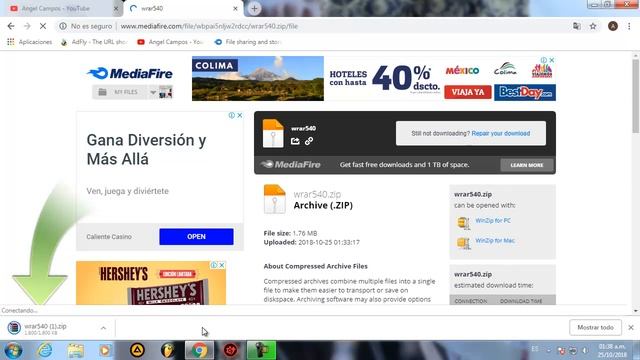Click the orange file icon in the dark header
Screen dimensions: 640x360
273,133
